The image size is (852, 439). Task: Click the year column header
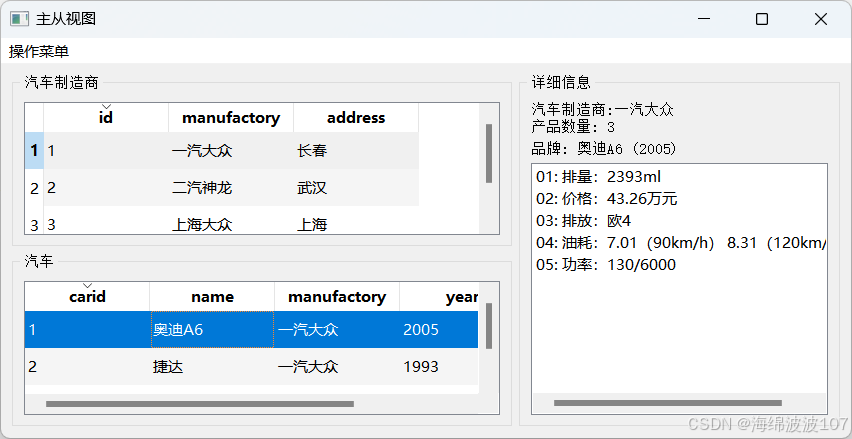pos(439,297)
